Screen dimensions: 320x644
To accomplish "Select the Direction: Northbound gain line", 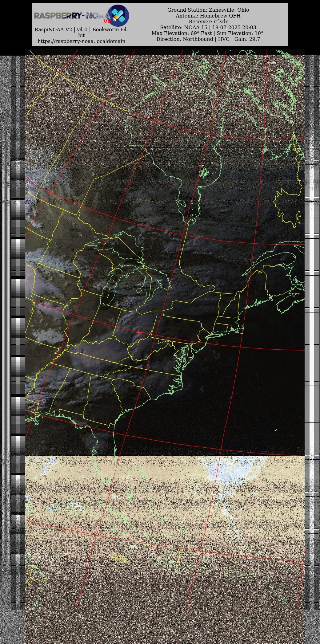I will [x=208, y=39].
